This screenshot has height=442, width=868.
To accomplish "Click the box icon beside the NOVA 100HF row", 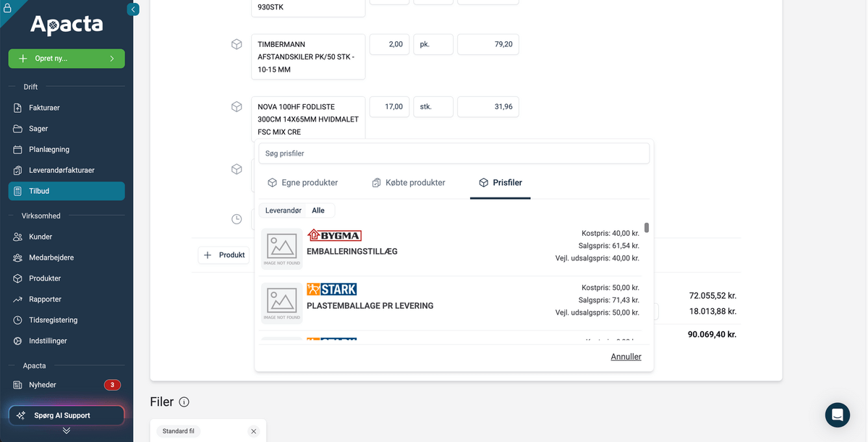I will [237, 107].
